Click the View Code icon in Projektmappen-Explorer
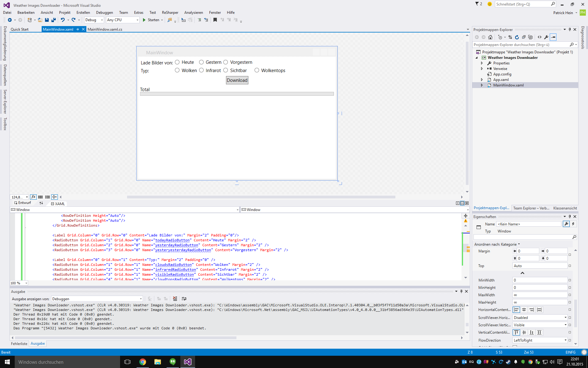 click(540, 37)
